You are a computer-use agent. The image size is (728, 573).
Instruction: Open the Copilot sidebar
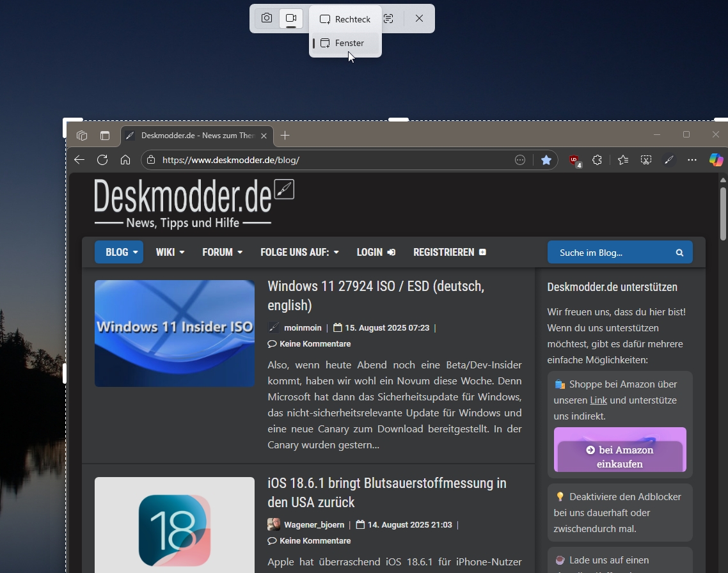coord(716,160)
